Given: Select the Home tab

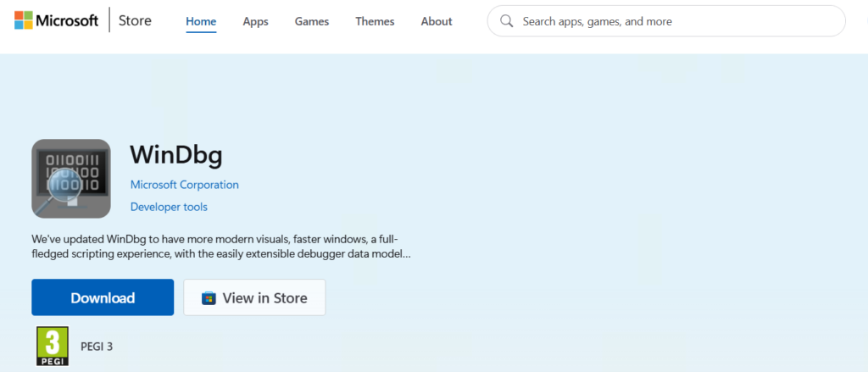Looking at the screenshot, I should [x=201, y=21].
